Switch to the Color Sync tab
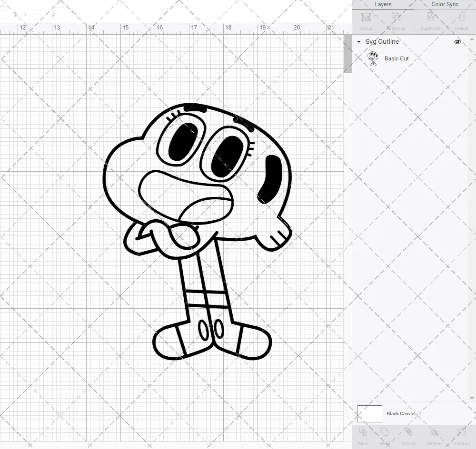This screenshot has width=476, height=449. pos(445,4)
